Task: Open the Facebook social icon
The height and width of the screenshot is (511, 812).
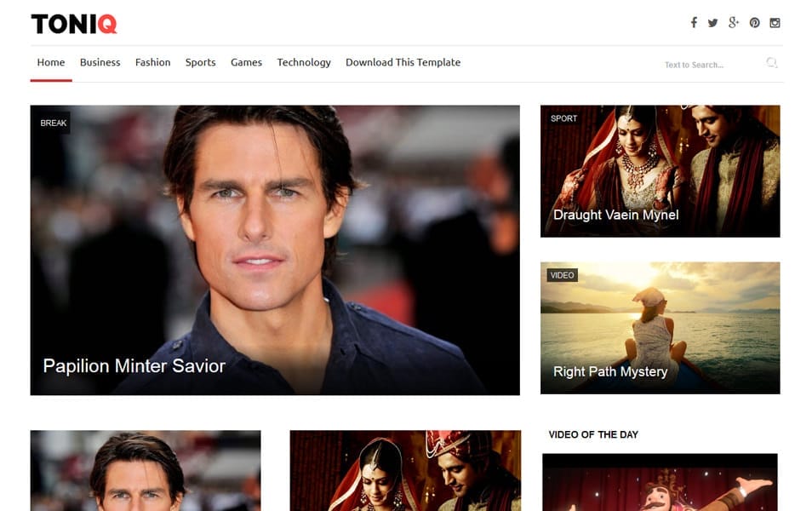Action: tap(694, 23)
